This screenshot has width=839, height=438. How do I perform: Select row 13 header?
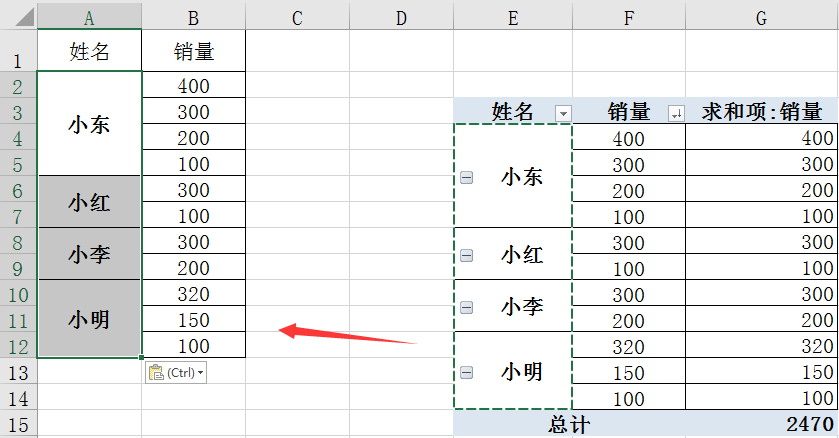pos(18,371)
